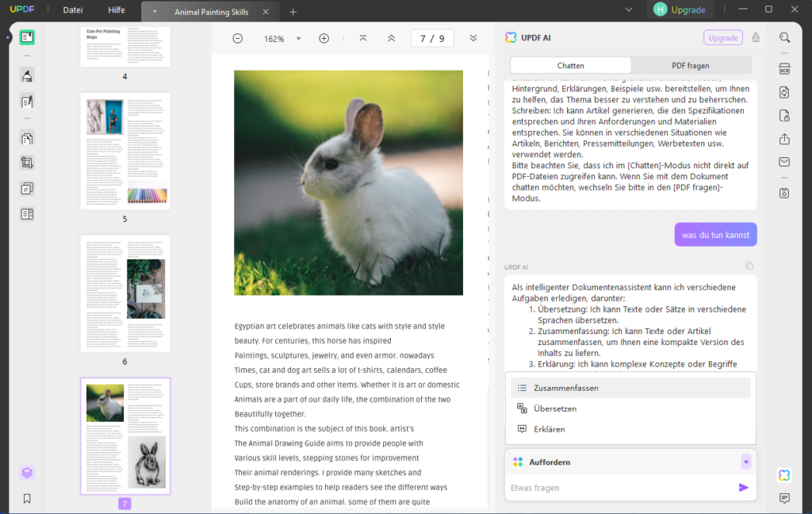Open the search magnifier icon
The width and height of the screenshot is (812, 514).
[784, 37]
